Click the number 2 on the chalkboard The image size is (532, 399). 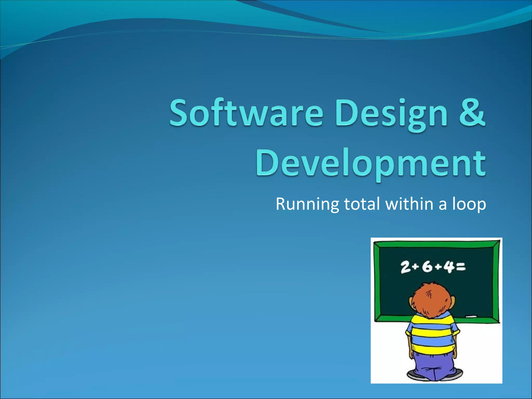(405, 268)
